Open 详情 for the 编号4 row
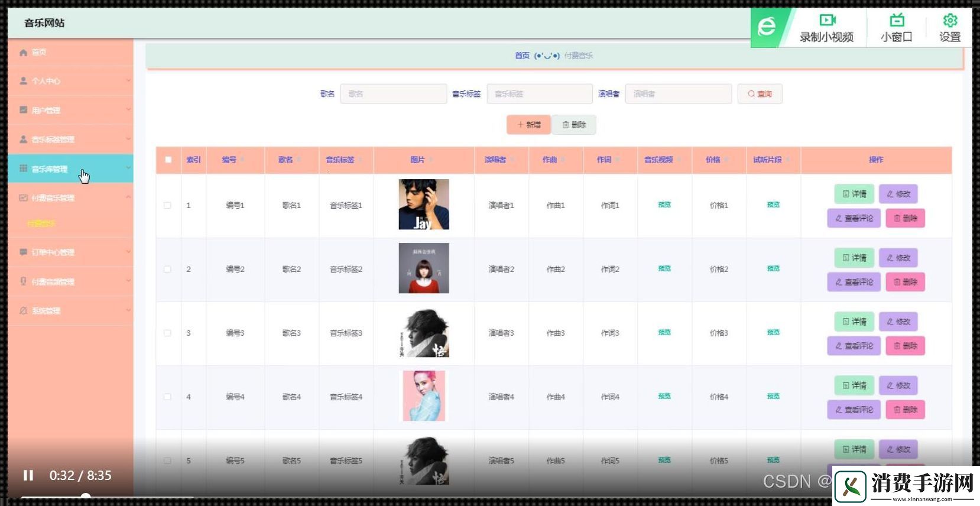This screenshot has height=506, width=980. [854, 385]
